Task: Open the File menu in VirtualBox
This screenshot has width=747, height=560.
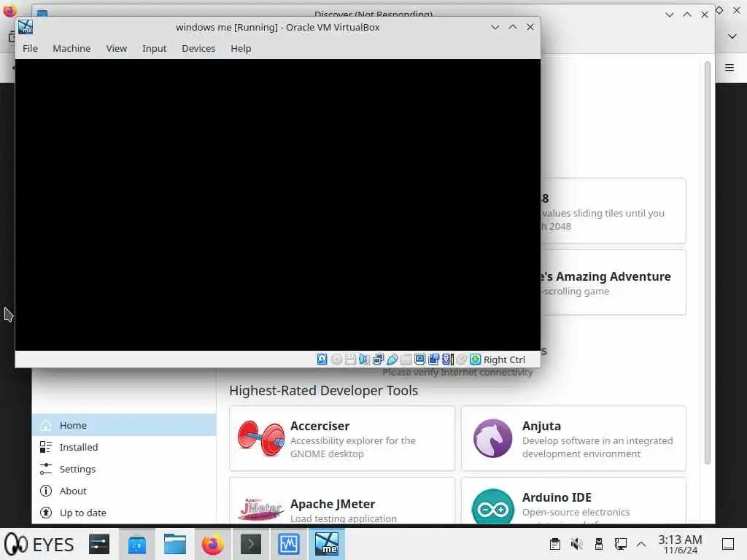Action: click(30, 49)
